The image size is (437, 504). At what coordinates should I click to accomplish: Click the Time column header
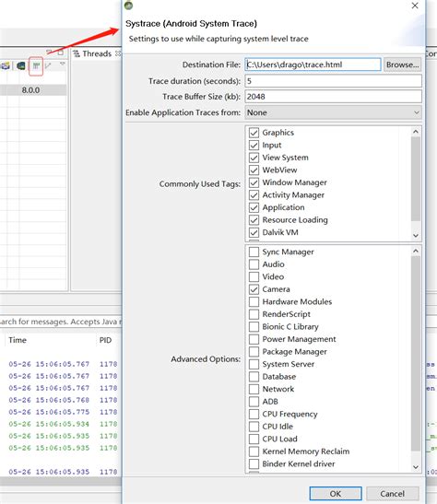pos(18,340)
